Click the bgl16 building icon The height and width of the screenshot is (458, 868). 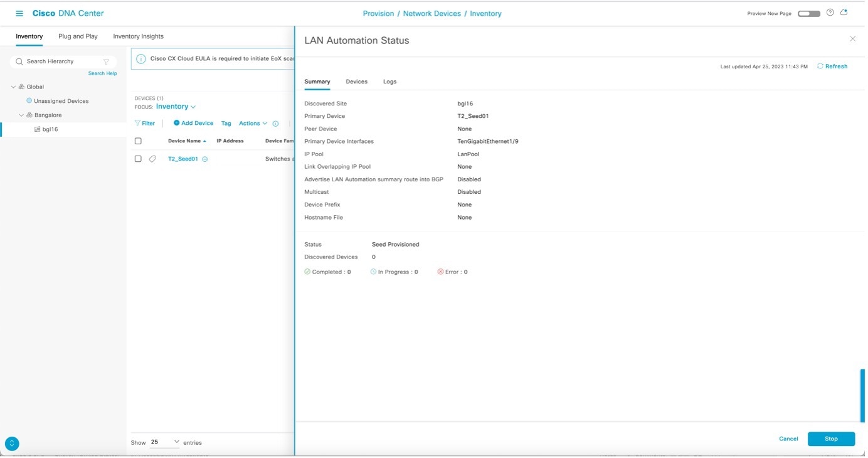click(37, 129)
